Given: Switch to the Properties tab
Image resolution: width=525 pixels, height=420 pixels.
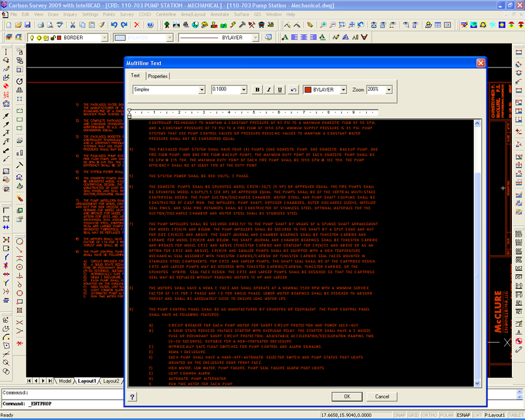Looking at the screenshot, I should [x=157, y=75].
